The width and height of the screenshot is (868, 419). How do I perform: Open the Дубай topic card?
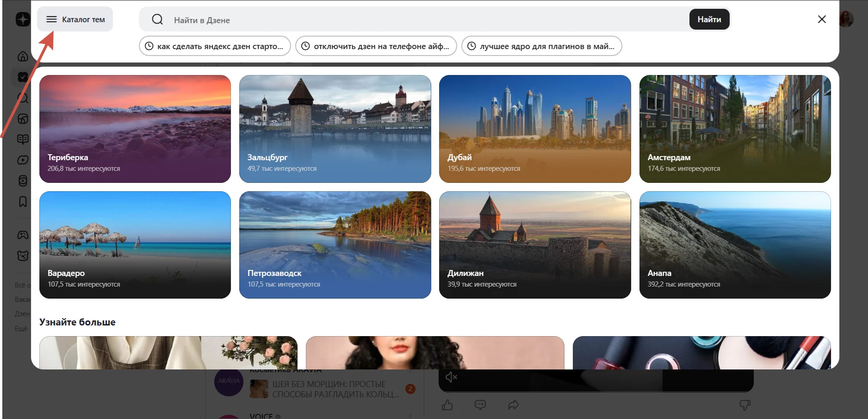(x=535, y=129)
